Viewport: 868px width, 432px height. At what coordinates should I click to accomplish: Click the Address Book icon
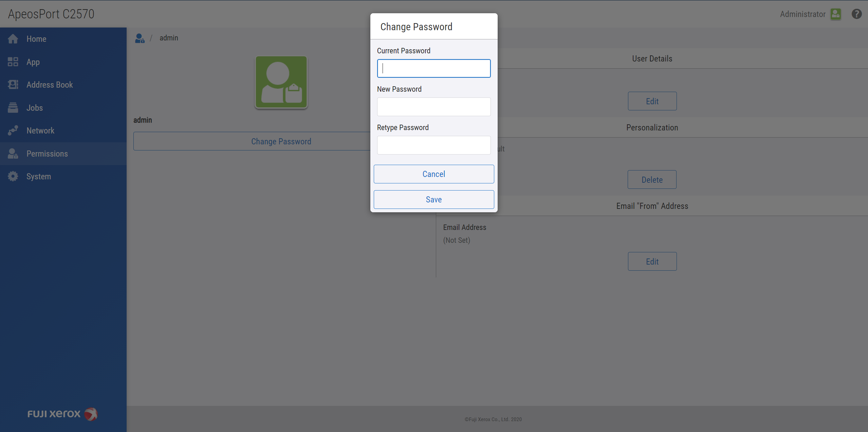tap(13, 85)
